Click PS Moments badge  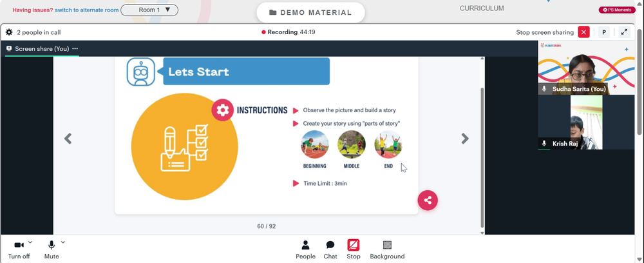(x=617, y=10)
